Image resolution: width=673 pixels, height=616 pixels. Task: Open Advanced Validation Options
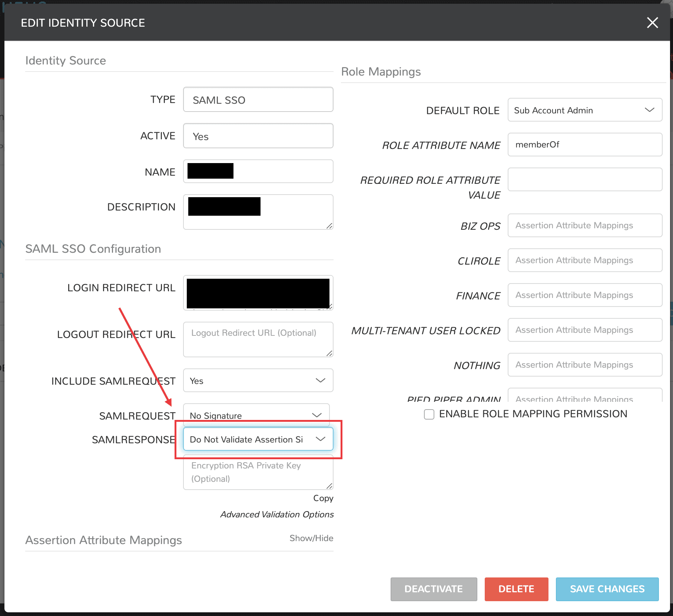pyautogui.click(x=276, y=514)
